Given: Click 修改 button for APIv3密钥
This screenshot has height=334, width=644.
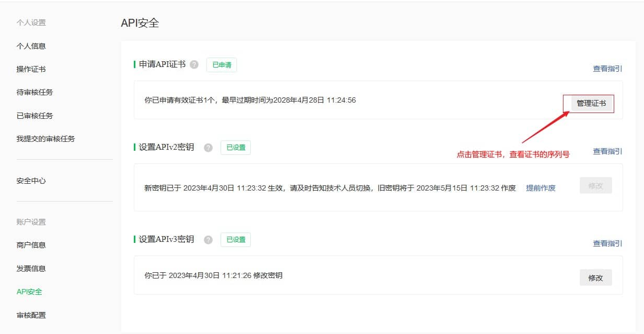Looking at the screenshot, I should pos(595,278).
